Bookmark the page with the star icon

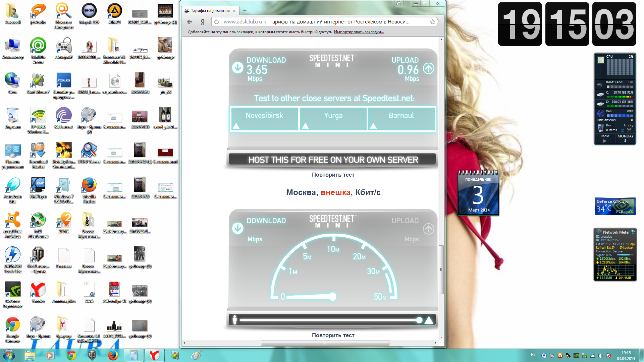(x=433, y=22)
